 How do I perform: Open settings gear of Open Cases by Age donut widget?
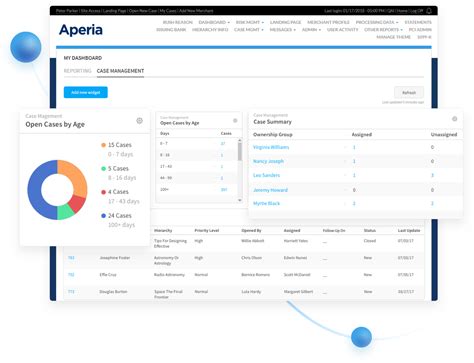click(139, 121)
